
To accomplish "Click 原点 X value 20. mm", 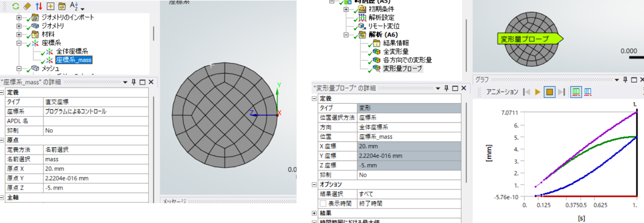I will (96, 169).
